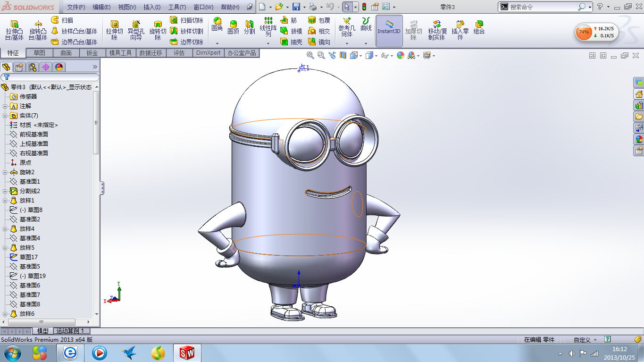Click the zoom to fit view icon
The image size is (644, 362).
pos(310,55)
